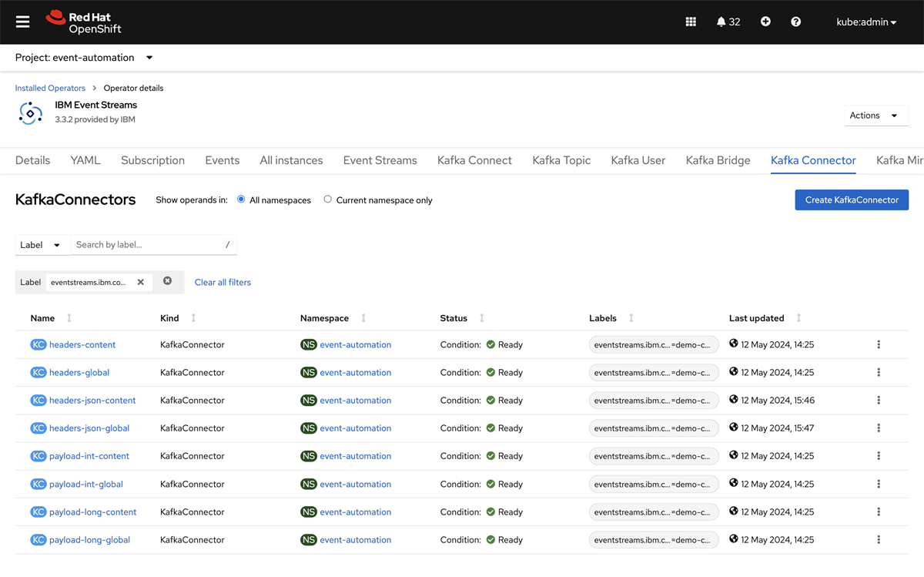Switch to the Kafka Topic tab

pos(561,160)
